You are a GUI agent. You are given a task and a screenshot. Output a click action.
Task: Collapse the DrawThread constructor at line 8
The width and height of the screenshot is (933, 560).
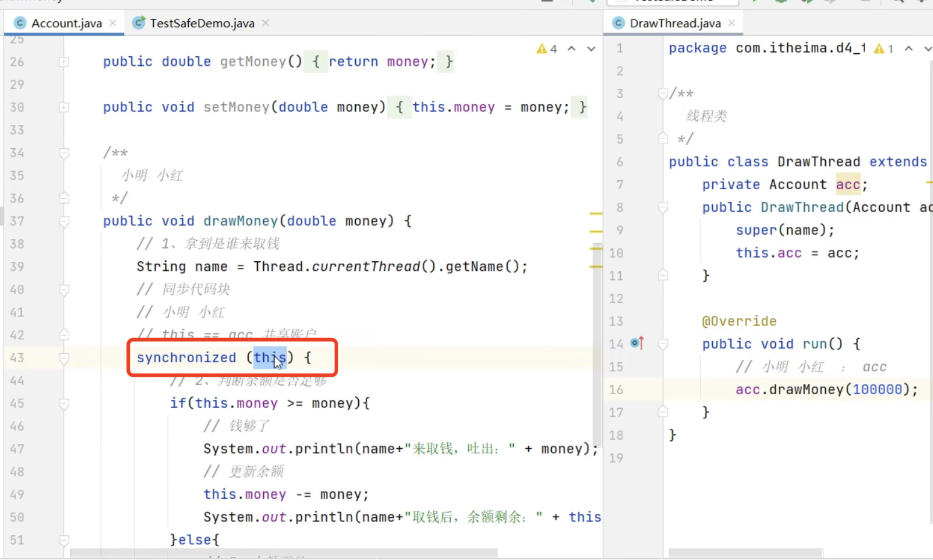663,207
